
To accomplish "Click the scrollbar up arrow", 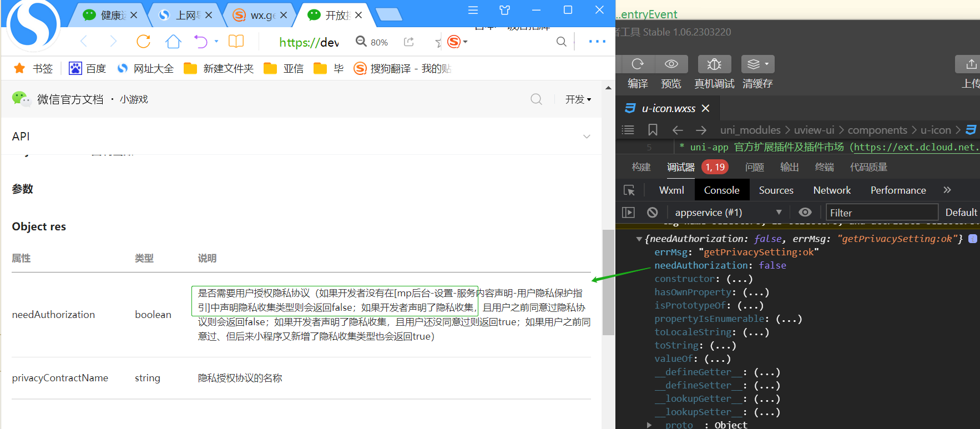I will click(x=608, y=88).
